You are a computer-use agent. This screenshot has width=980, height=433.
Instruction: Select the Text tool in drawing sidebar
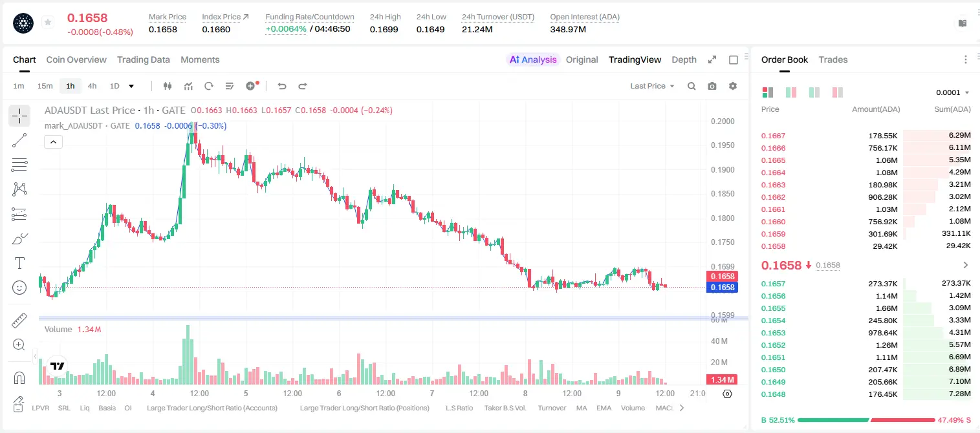(x=19, y=263)
